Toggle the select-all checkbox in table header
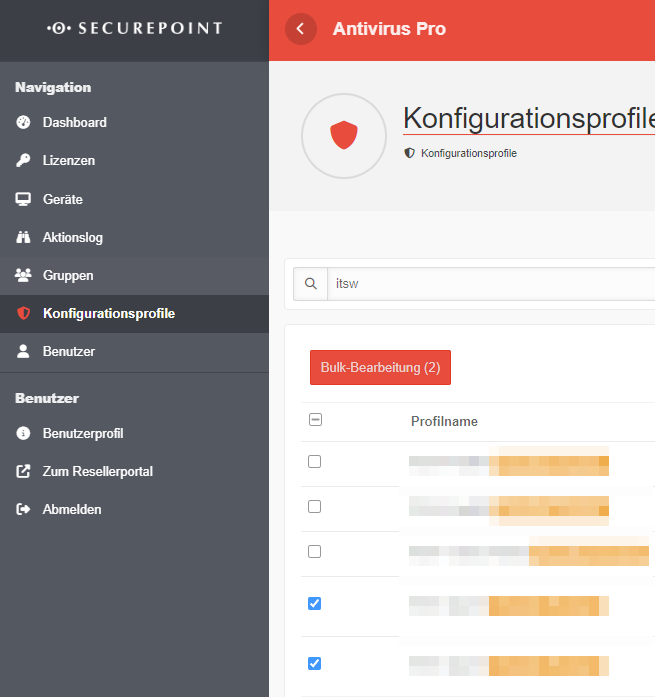Image resolution: width=655 pixels, height=697 pixels. coord(315,421)
